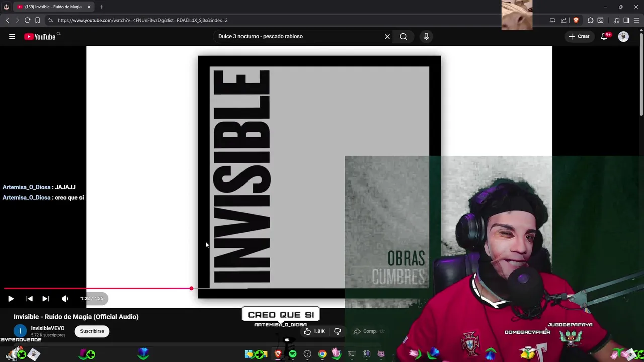Go to the YouTube home logo
644x362 pixels.
[40, 36]
